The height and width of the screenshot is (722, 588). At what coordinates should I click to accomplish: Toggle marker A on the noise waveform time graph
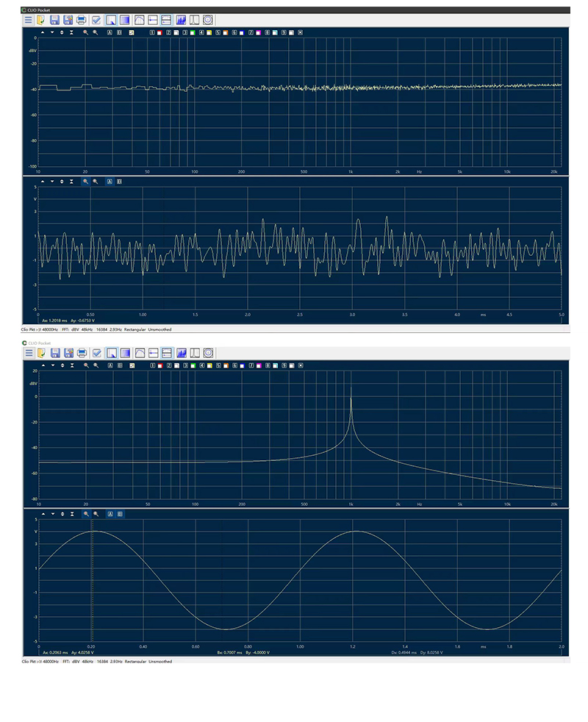[x=110, y=182]
